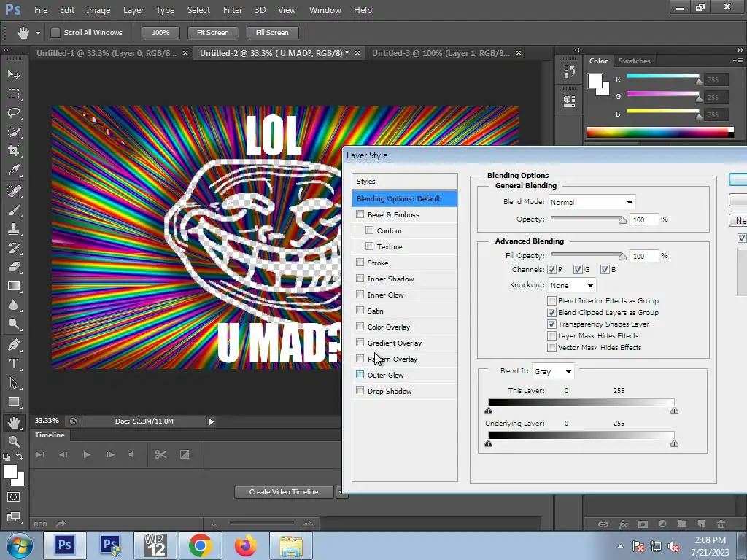Select the Pen tool
This screenshot has height=560, width=747.
[14, 345]
